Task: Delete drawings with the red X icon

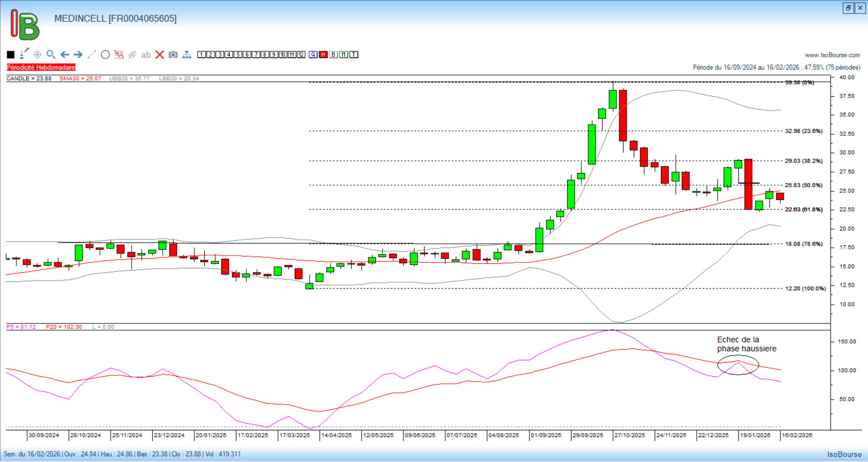Action: (160, 55)
